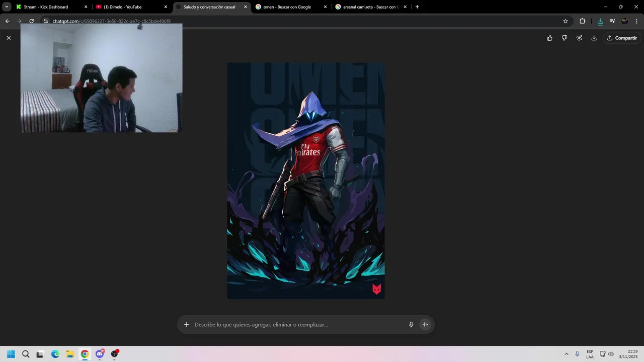This screenshot has width=644, height=362.
Task: Open a new browser tab
Action: [417, 7]
